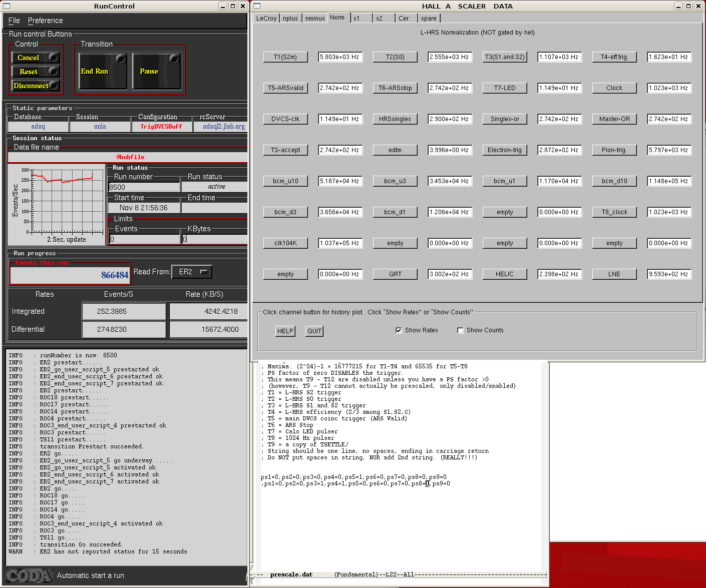This screenshot has width=706, height=588.
Task: Click the Pion-trig. channel button
Action: [x=614, y=150]
